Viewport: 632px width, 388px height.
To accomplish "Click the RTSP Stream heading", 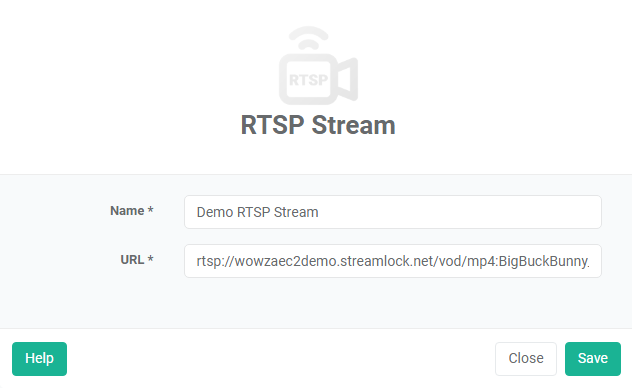I will click(x=318, y=125).
